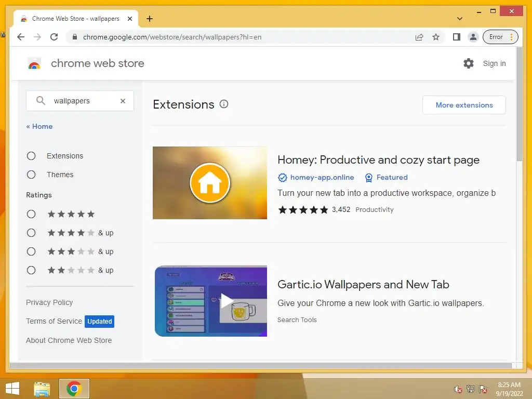The width and height of the screenshot is (532, 399).
Task: Show info about Extensions section
Action: [x=224, y=104]
